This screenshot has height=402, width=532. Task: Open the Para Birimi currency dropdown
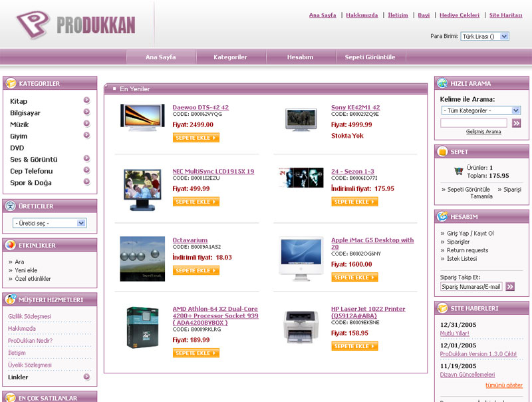pos(485,37)
